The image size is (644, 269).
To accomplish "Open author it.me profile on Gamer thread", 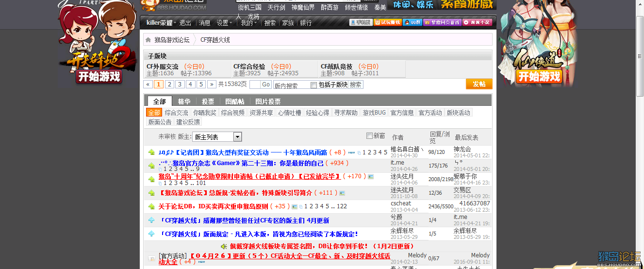I will (x=397, y=163).
